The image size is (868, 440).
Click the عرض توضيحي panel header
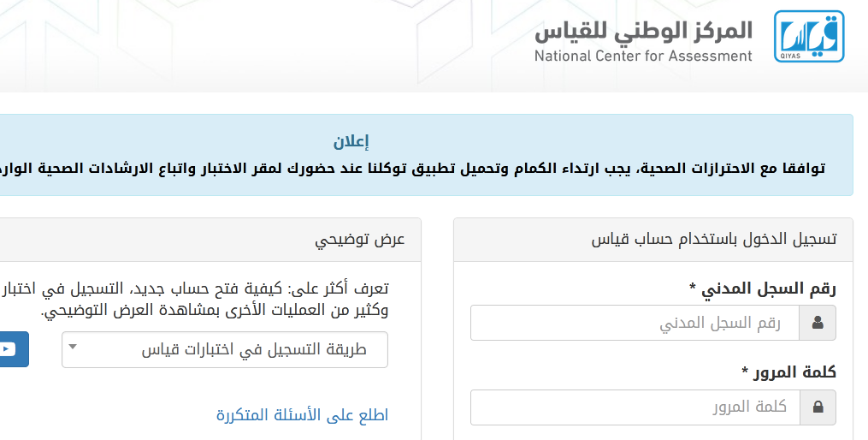point(210,240)
